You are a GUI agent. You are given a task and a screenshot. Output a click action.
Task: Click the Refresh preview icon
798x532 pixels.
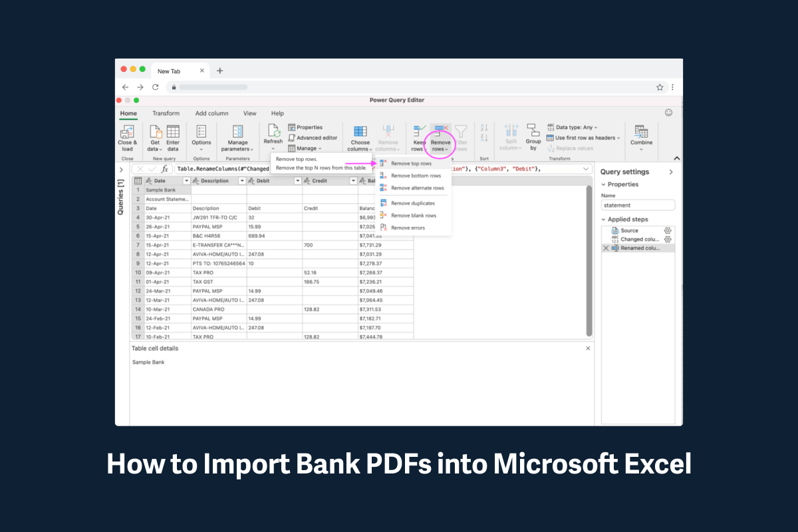click(x=273, y=133)
